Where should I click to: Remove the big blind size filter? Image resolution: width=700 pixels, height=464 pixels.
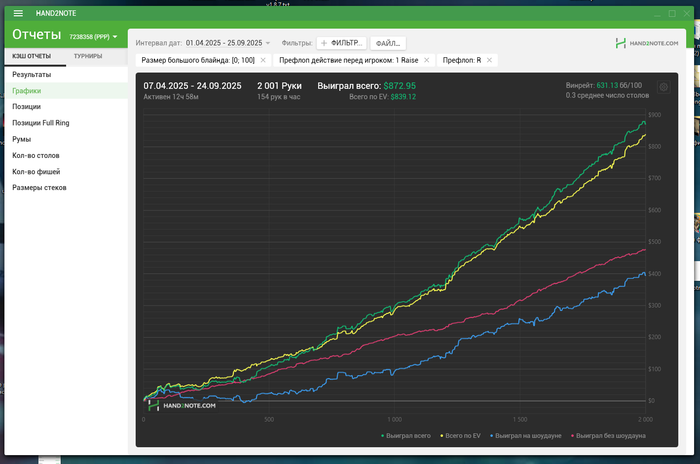(x=263, y=60)
